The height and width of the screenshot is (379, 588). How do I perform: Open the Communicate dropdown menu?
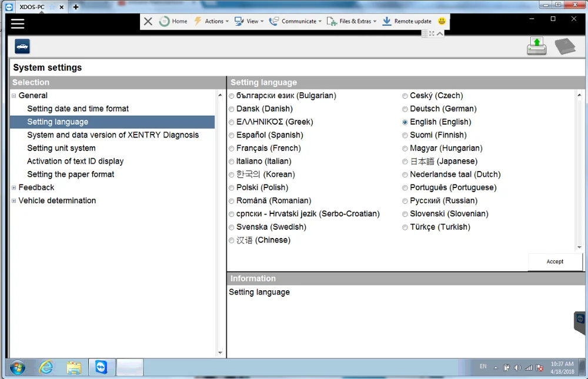point(296,21)
